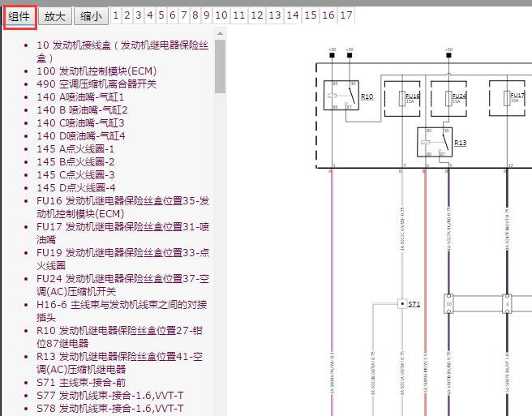Open page tab 14

293,15
